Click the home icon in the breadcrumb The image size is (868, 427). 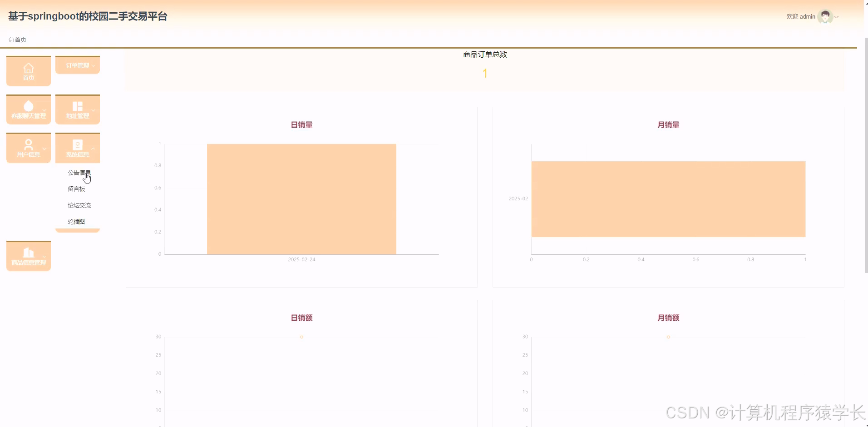coord(11,40)
